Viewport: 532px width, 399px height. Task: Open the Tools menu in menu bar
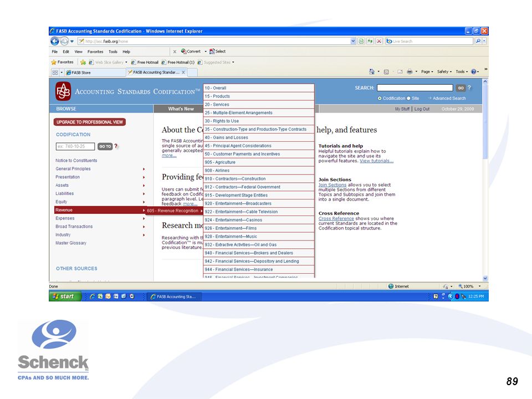point(113,52)
